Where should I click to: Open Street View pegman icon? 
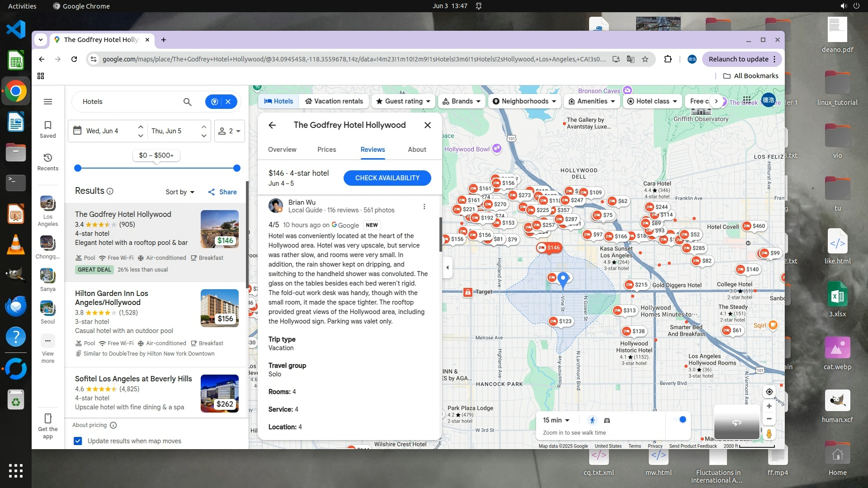coord(769,434)
